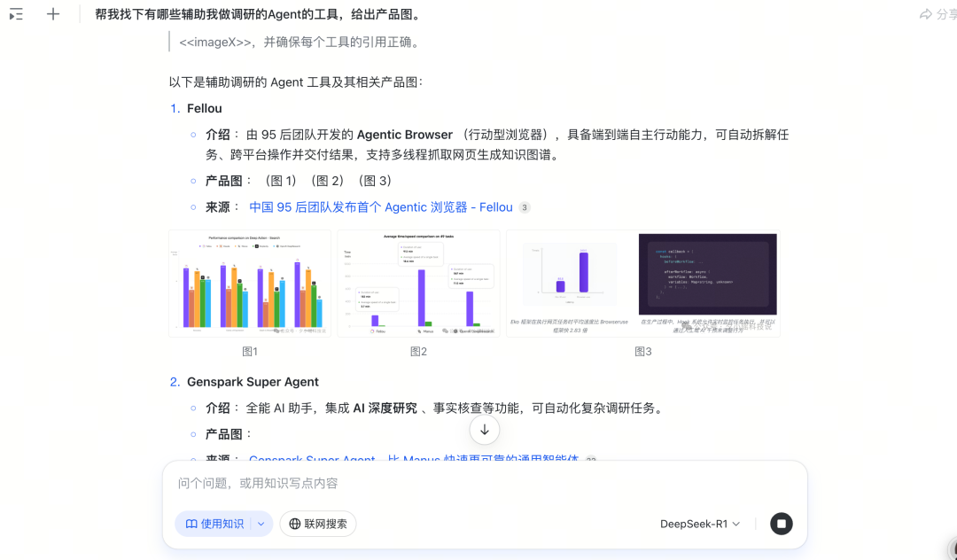The image size is (957, 560).
Task: Toggle the sidebar list icon
Action: [x=17, y=14]
